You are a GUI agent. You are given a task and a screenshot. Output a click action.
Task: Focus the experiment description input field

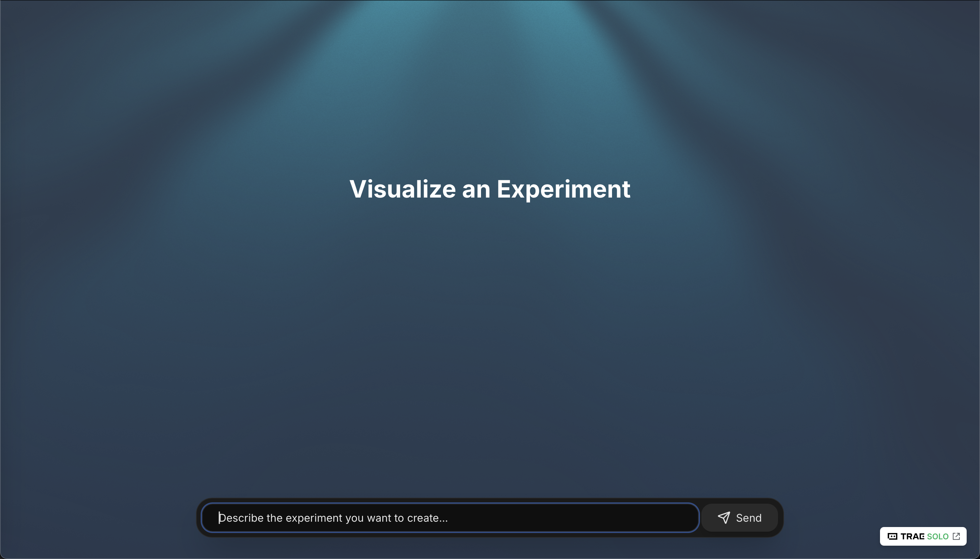pyautogui.click(x=449, y=518)
